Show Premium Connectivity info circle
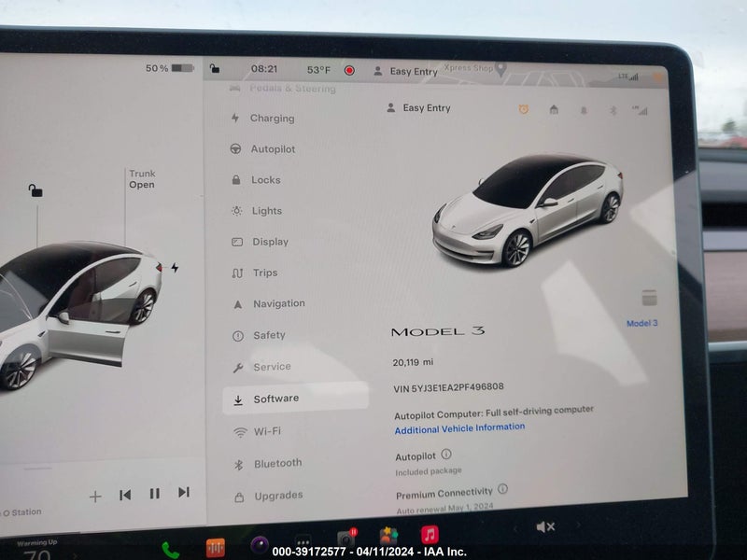This screenshot has height=560, width=747. click(502, 488)
